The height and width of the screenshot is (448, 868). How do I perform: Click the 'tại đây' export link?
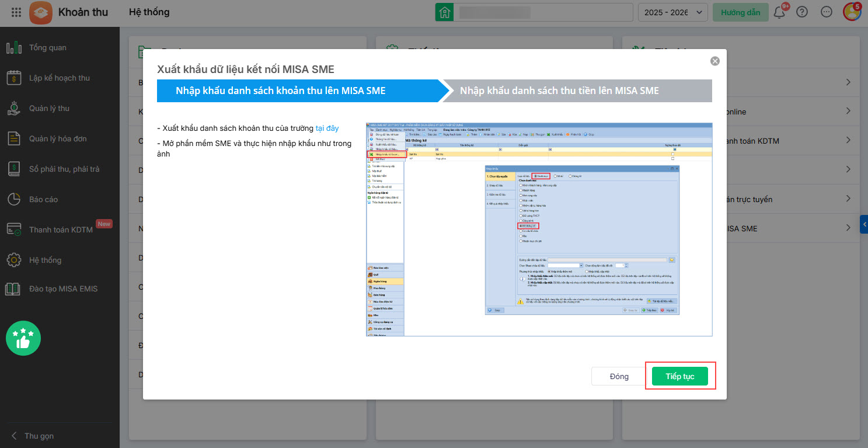click(327, 128)
